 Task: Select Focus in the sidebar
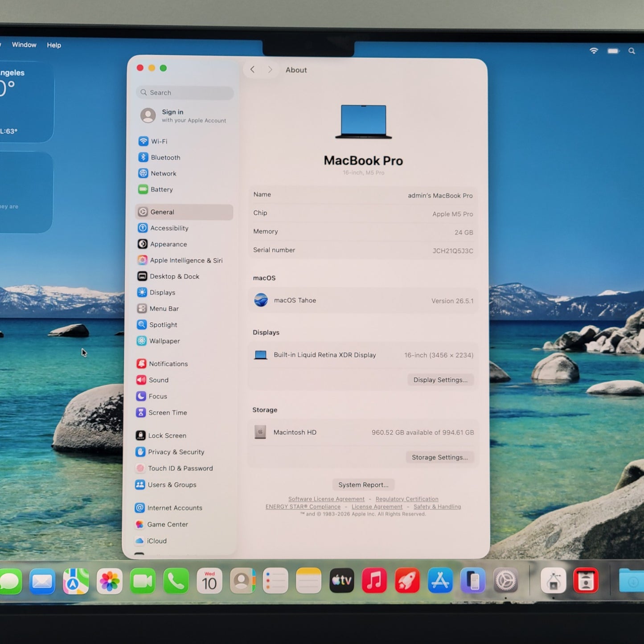coord(183,396)
